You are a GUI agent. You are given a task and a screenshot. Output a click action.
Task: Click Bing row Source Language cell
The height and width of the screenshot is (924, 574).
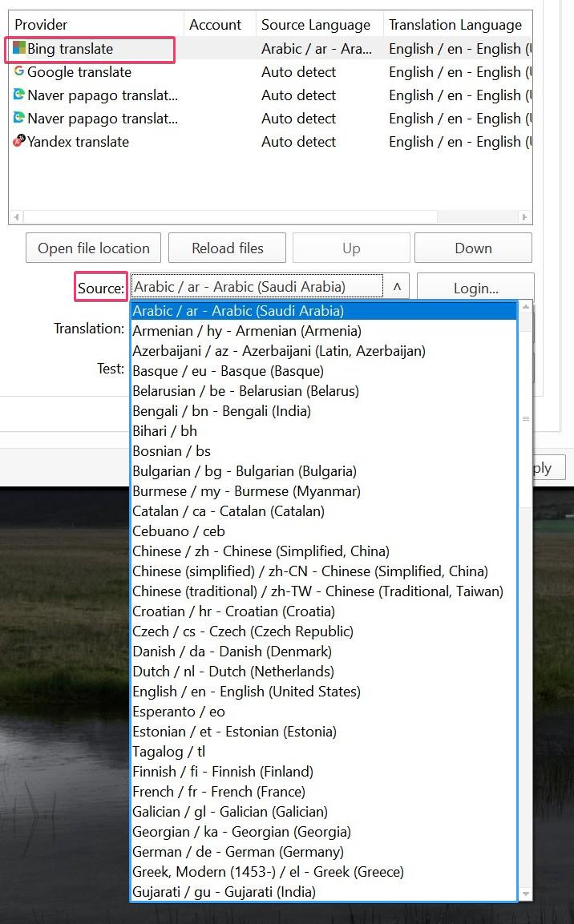(x=319, y=48)
